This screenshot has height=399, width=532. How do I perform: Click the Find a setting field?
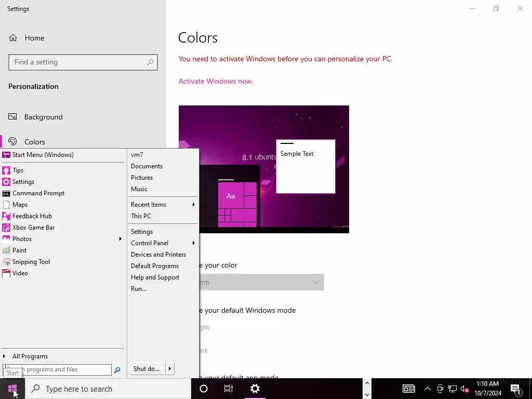(83, 62)
